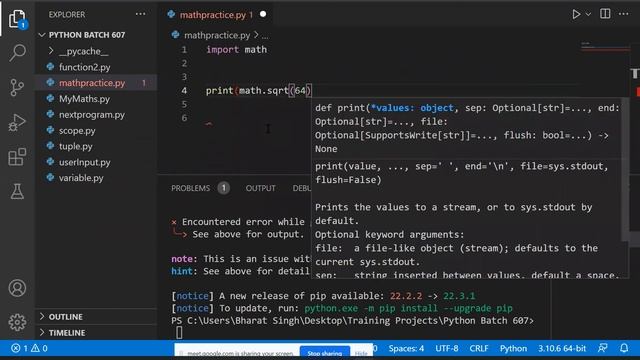Open variable.py file
The image size is (640, 360).
[81, 178]
